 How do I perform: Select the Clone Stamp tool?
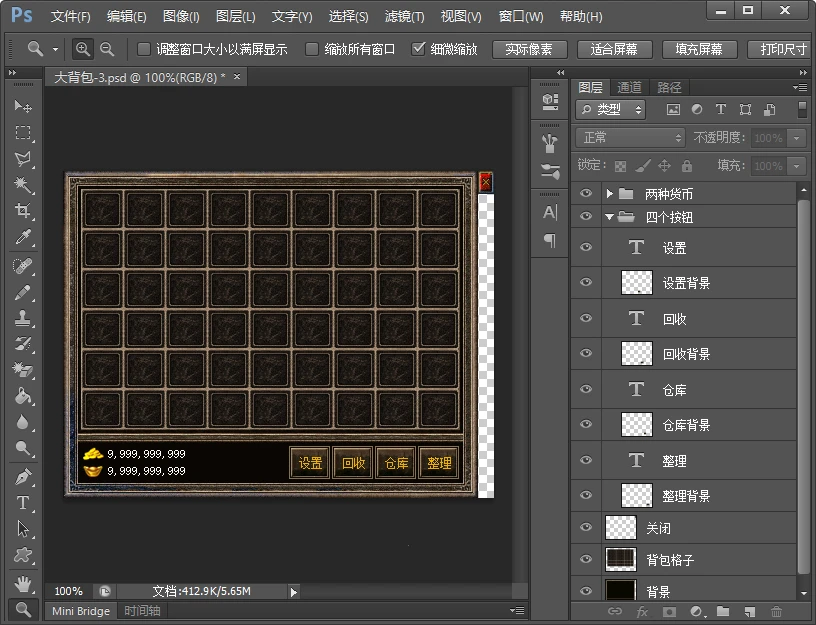click(x=23, y=318)
